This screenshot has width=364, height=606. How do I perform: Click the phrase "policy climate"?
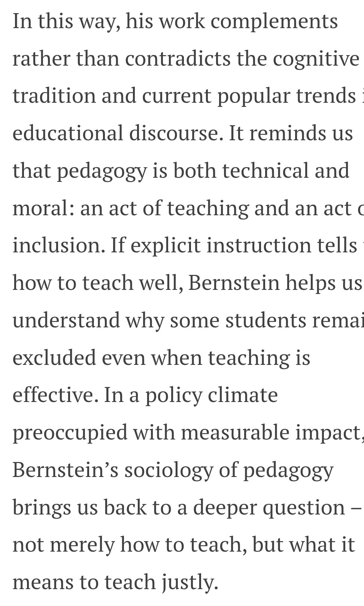click(211, 395)
